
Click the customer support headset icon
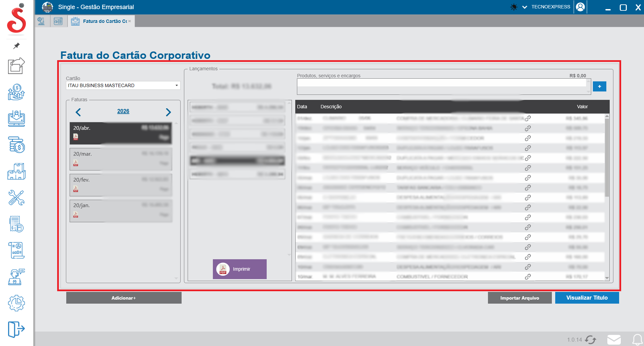[x=16, y=277]
